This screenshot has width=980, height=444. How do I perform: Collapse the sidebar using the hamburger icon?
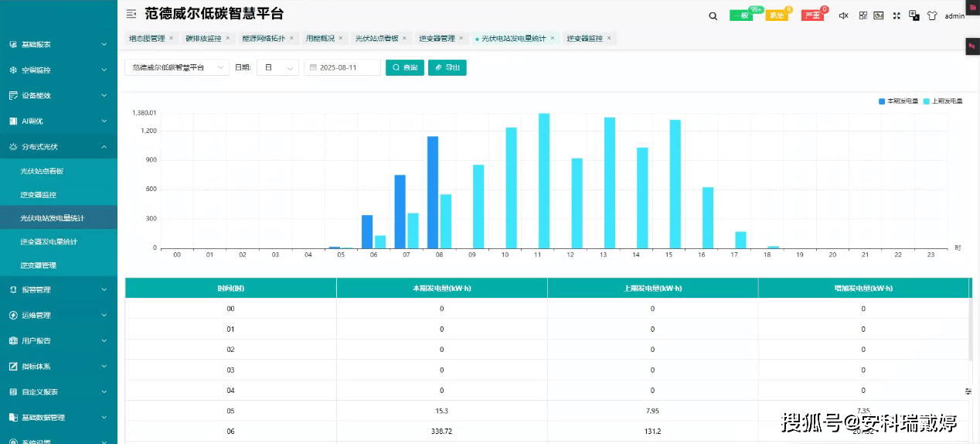pos(131,14)
